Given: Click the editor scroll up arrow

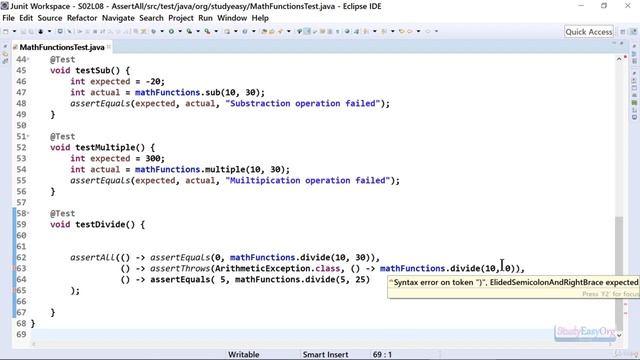Looking at the screenshot, I should [619, 59].
